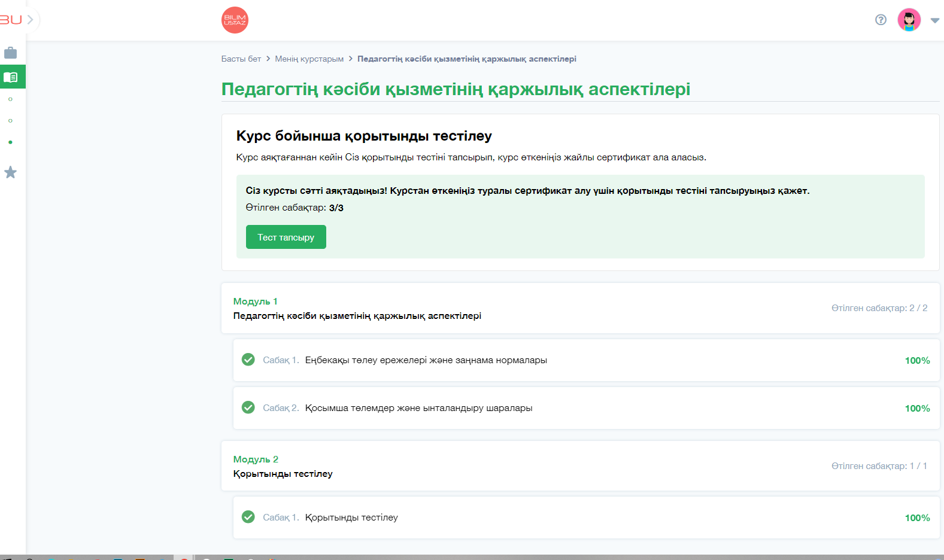This screenshot has width=944, height=560.
Task: Open Сабақ 1 Қорытынды тестілеу lesson
Action: tap(586, 518)
